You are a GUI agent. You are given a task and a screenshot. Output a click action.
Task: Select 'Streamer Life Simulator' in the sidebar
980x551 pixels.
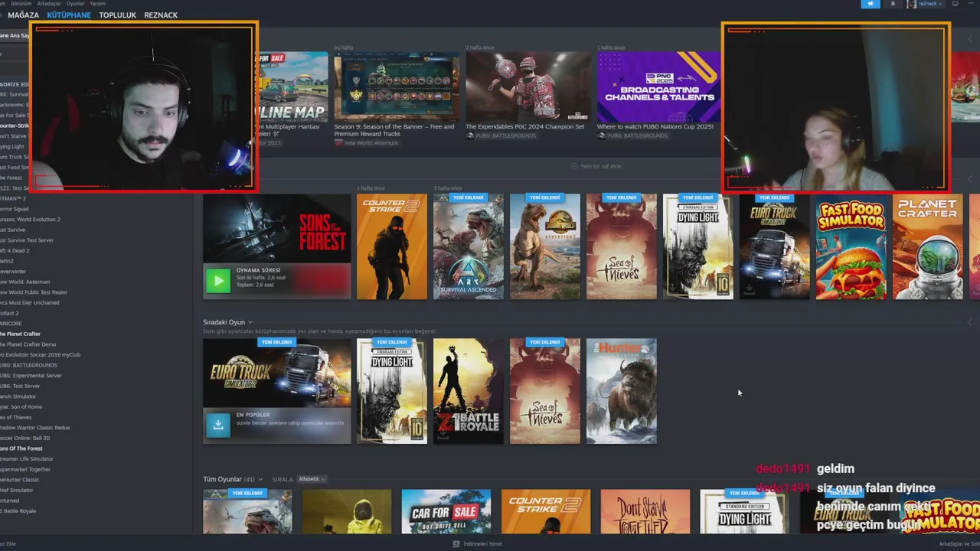tap(27, 458)
